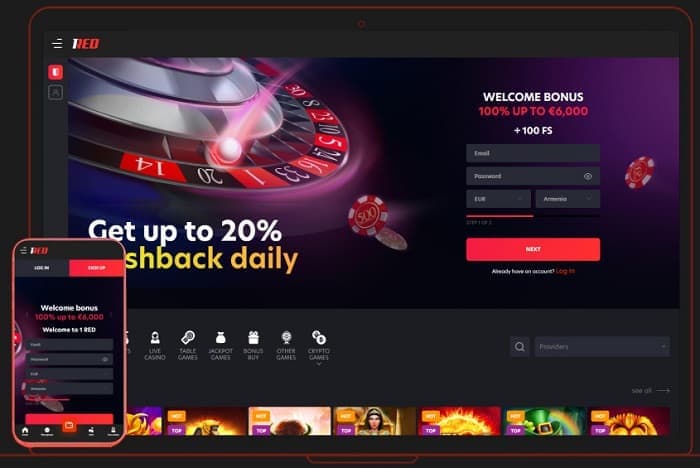Switch to the LOG IN tab on phone
Screen dimensions: 700x468
[x=42, y=268]
